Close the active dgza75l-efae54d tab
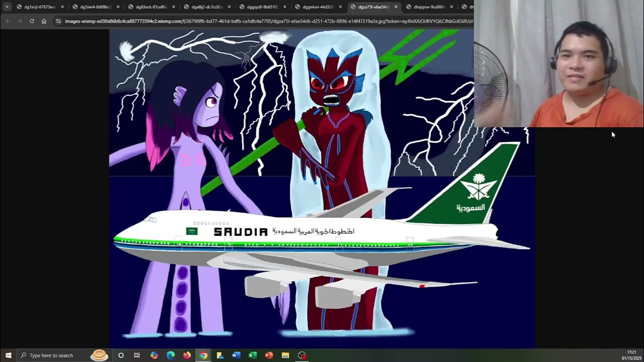644x362 pixels. coord(396,7)
